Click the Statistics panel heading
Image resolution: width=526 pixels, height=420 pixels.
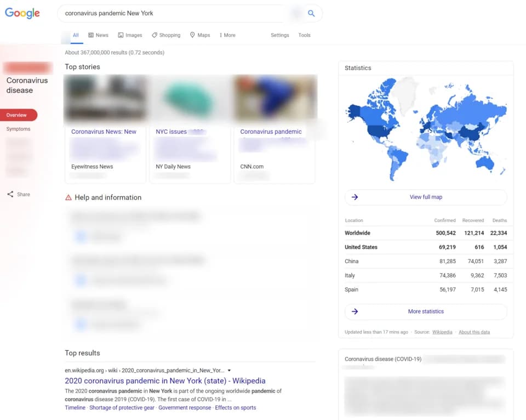click(x=358, y=68)
